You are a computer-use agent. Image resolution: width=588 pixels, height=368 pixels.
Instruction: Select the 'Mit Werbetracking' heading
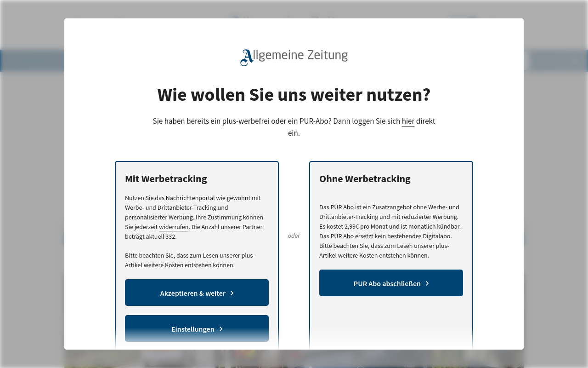click(x=166, y=178)
